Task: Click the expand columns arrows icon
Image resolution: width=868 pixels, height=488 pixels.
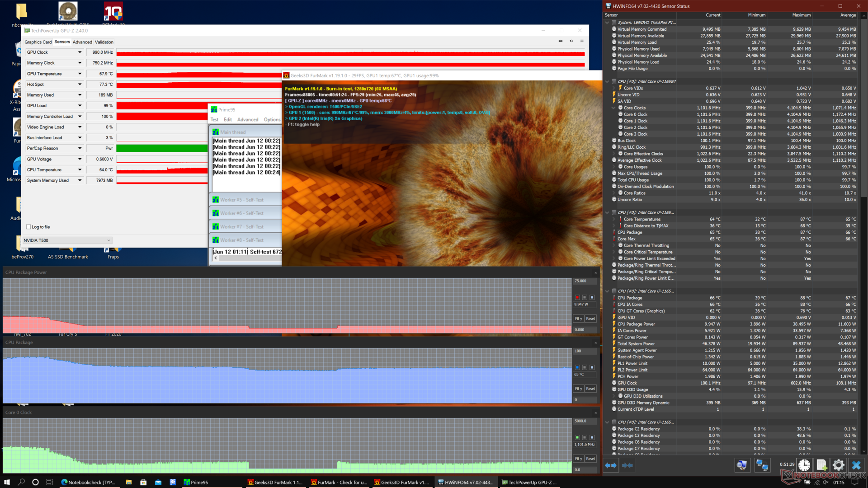Action: (x=611, y=465)
